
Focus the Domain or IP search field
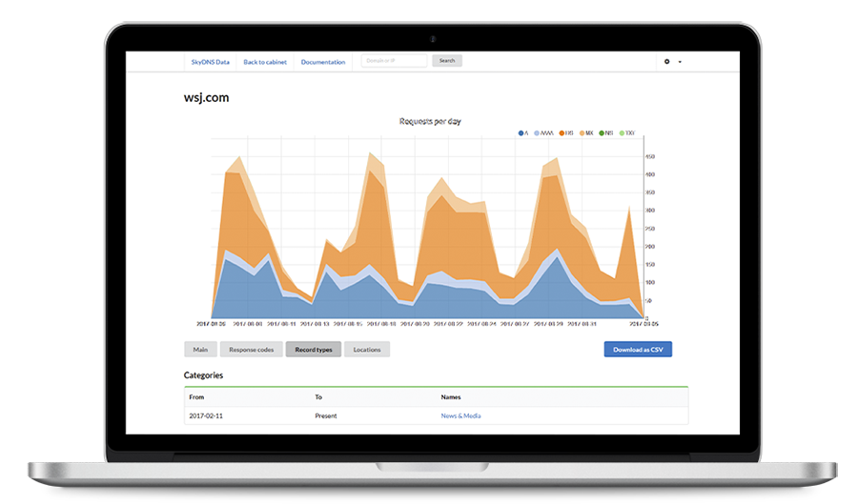coord(394,61)
